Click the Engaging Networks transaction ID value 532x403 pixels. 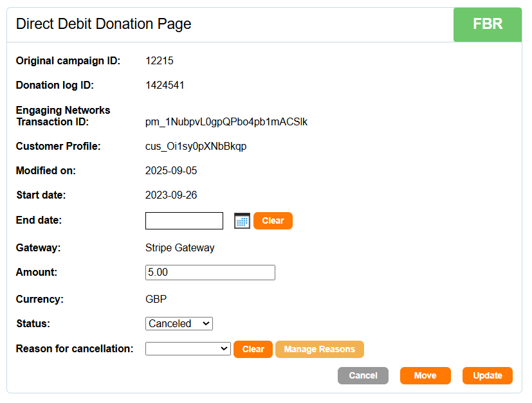pos(226,122)
